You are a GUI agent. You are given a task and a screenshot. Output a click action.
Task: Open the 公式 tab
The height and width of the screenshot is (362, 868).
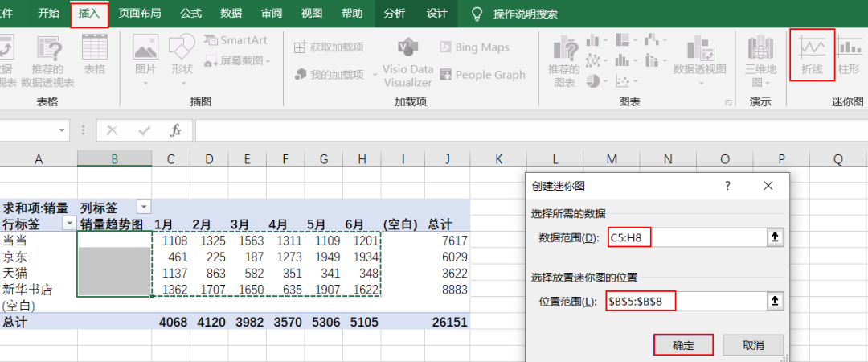click(191, 14)
